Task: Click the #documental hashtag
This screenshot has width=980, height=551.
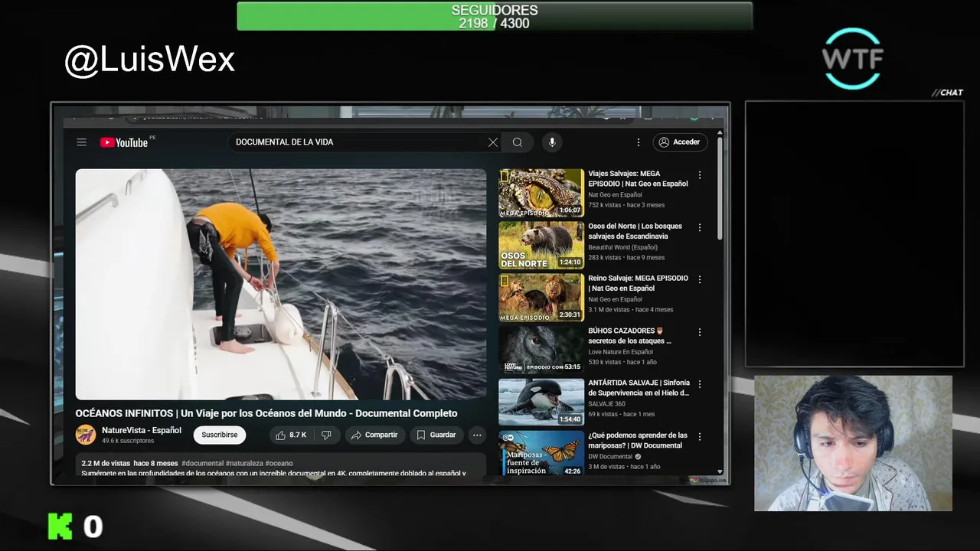Action: pyautogui.click(x=202, y=464)
